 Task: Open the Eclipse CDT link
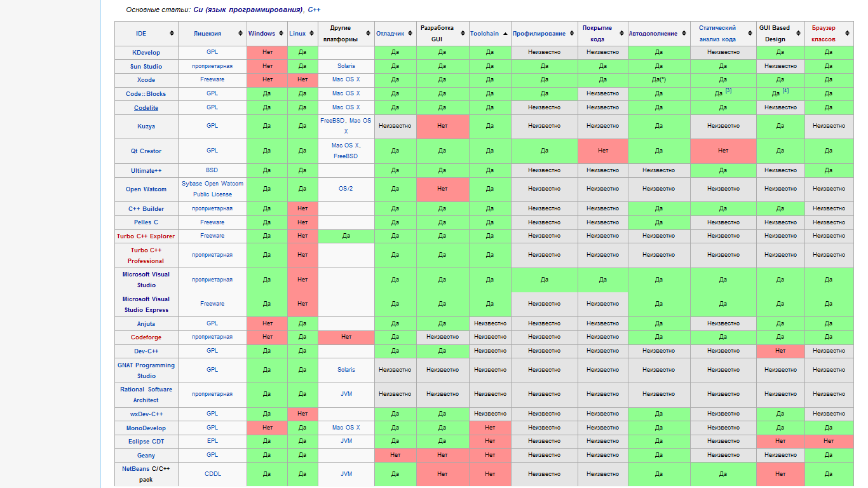tap(146, 442)
